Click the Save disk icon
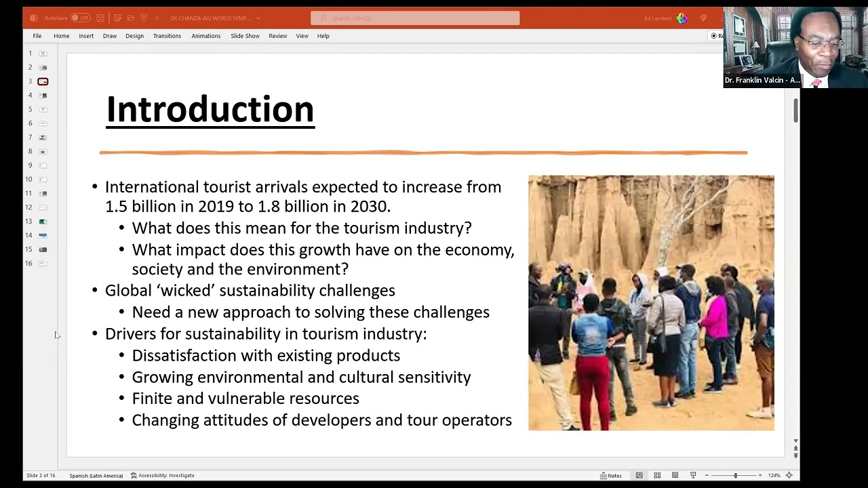 (100, 18)
